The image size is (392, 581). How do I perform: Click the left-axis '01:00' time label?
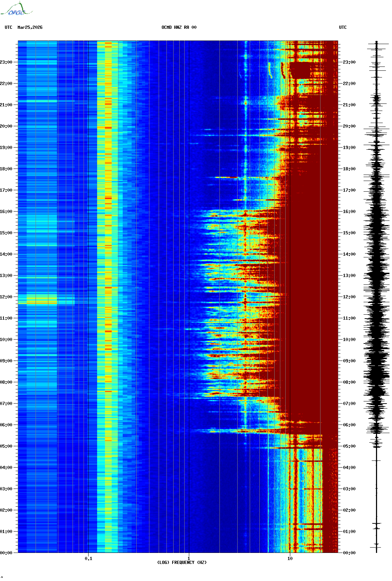point(6,532)
